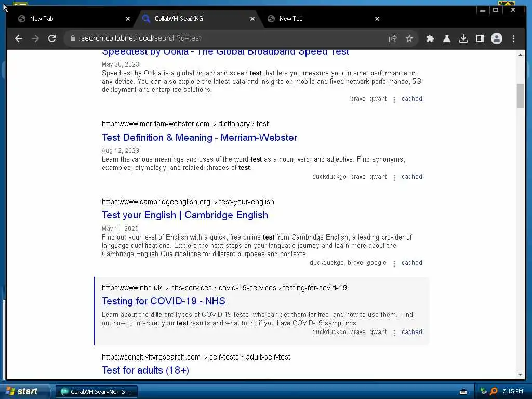532x399 pixels.
Task: Close the third New Tab
Action: point(377,19)
